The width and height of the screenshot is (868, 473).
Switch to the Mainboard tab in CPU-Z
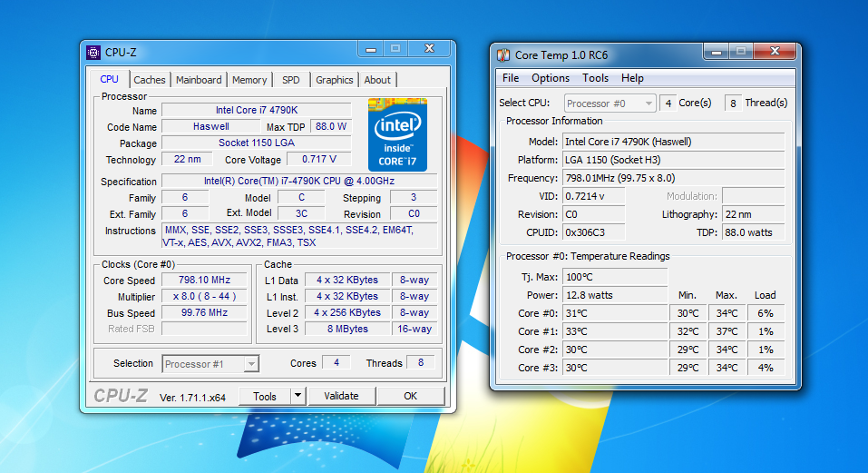pos(199,80)
